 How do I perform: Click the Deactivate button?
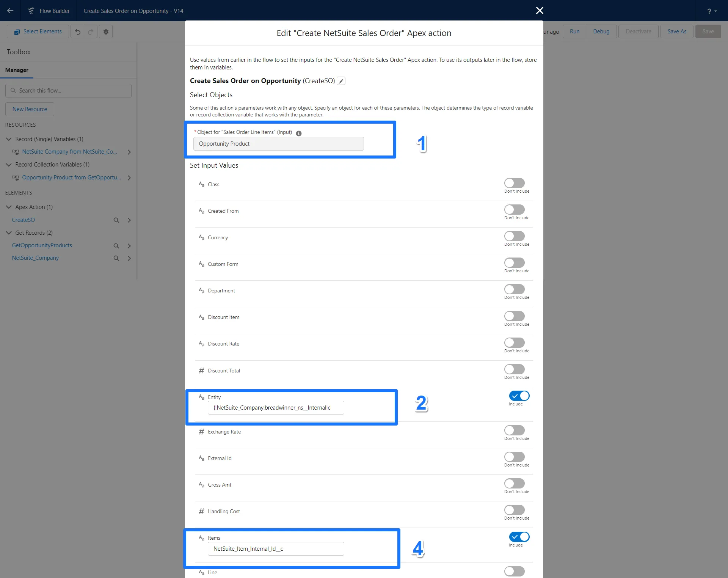(x=638, y=31)
